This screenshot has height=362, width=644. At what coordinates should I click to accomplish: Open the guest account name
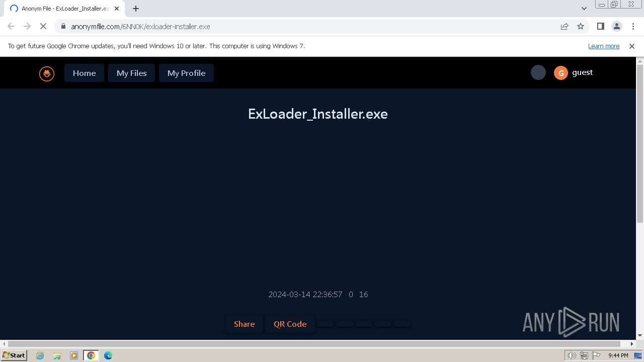pyautogui.click(x=582, y=72)
